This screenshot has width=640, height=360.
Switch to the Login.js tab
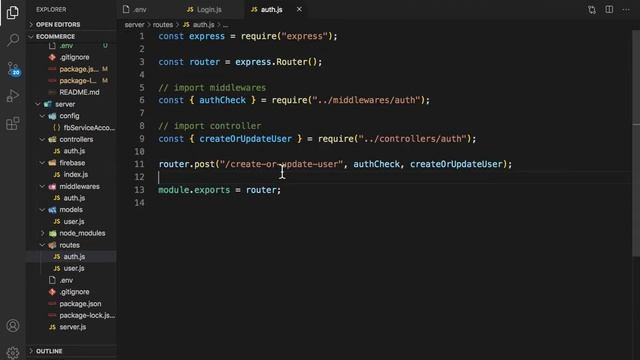pyautogui.click(x=209, y=9)
